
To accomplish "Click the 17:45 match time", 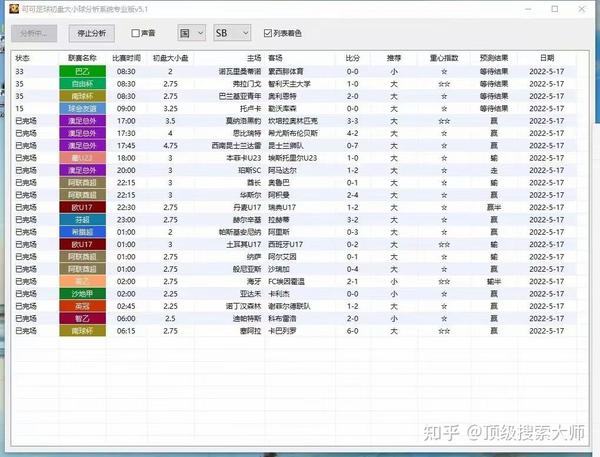I will [126, 146].
